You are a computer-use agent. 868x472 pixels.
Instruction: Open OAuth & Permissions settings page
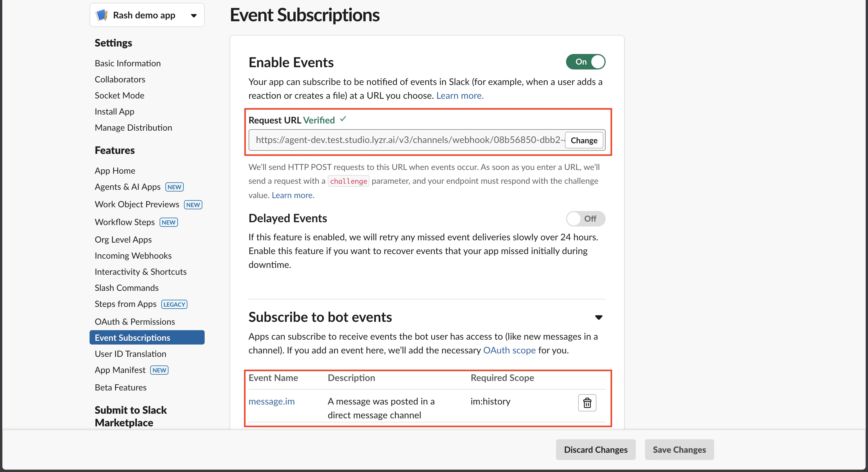coord(135,321)
